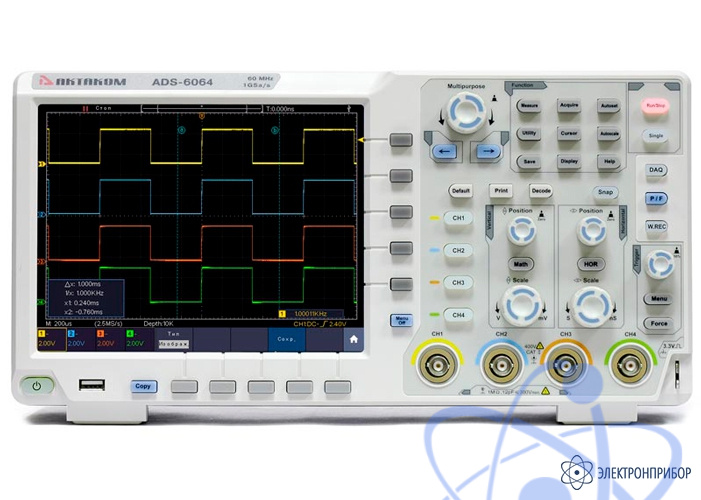The image size is (701, 500).
Task: Toggle channel CH3 display
Action: click(x=458, y=283)
